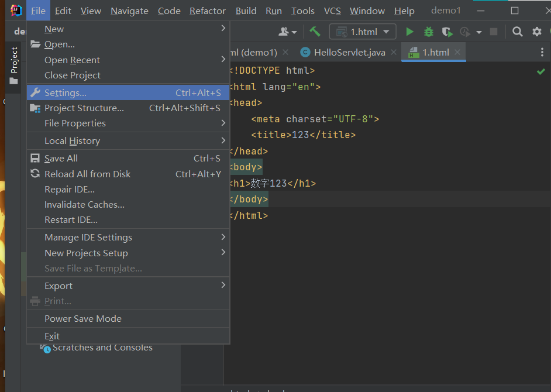This screenshot has width=551, height=392.
Task: Start debugging with the bug icon
Action: (x=428, y=32)
